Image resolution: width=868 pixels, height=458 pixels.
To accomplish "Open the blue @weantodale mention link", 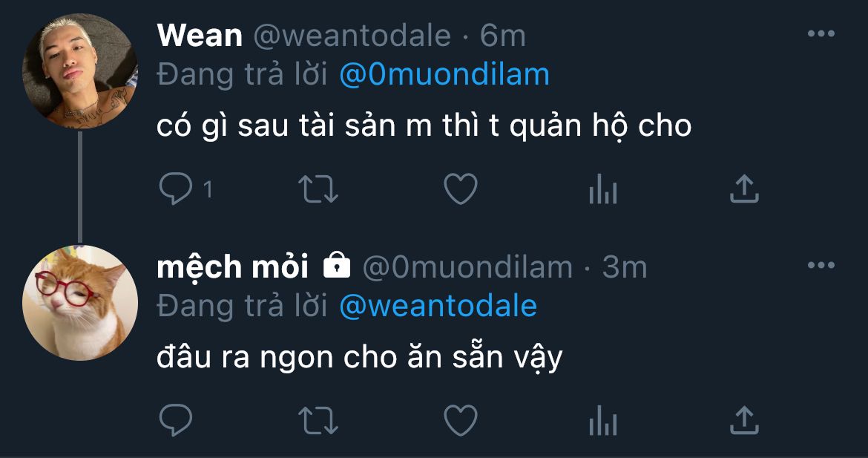I will pos(438,307).
